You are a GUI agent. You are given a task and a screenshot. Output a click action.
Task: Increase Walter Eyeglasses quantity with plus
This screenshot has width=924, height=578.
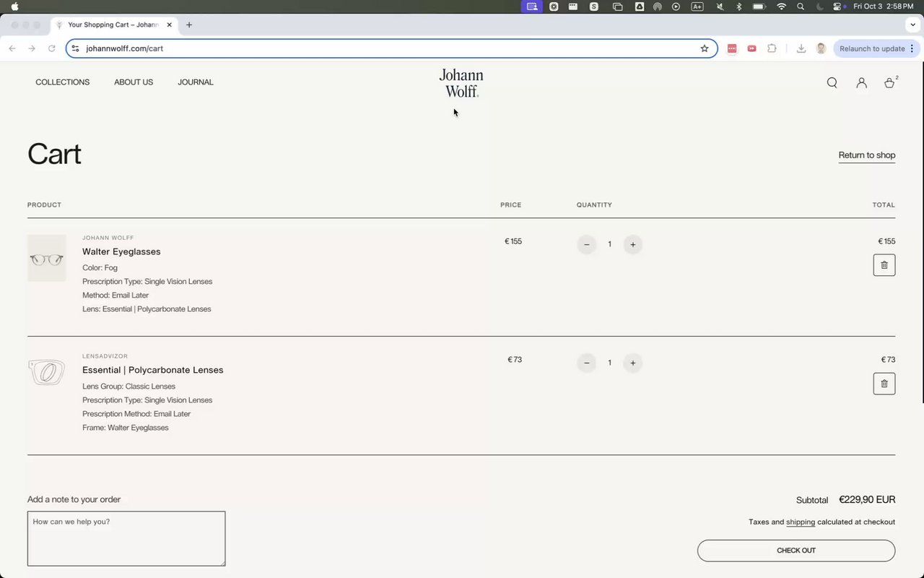pyautogui.click(x=632, y=244)
